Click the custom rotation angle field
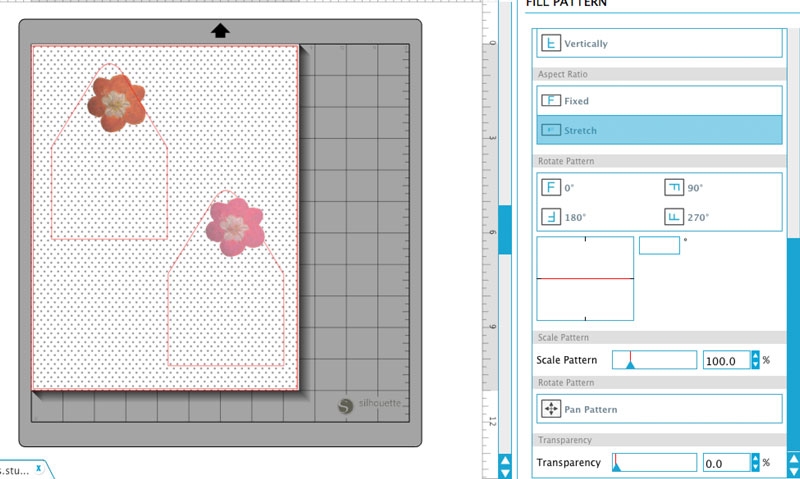The image size is (800, 479). pos(659,245)
